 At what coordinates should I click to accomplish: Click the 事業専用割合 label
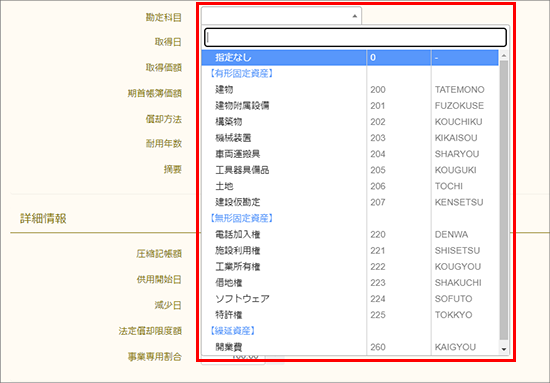154,357
